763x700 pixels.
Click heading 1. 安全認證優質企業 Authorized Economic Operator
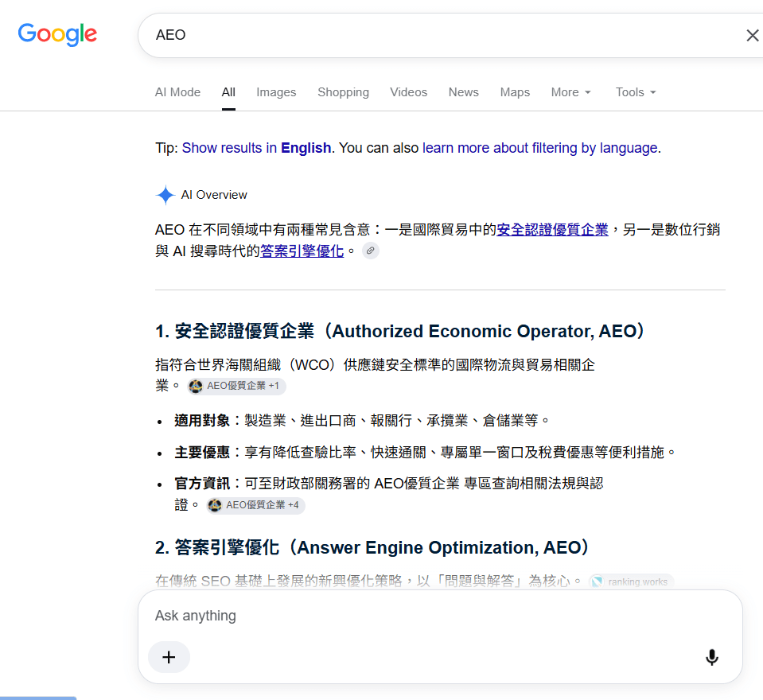(x=399, y=331)
